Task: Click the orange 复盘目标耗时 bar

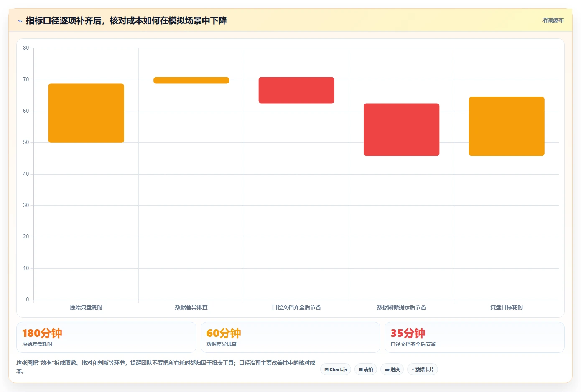Action: [507, 126]
